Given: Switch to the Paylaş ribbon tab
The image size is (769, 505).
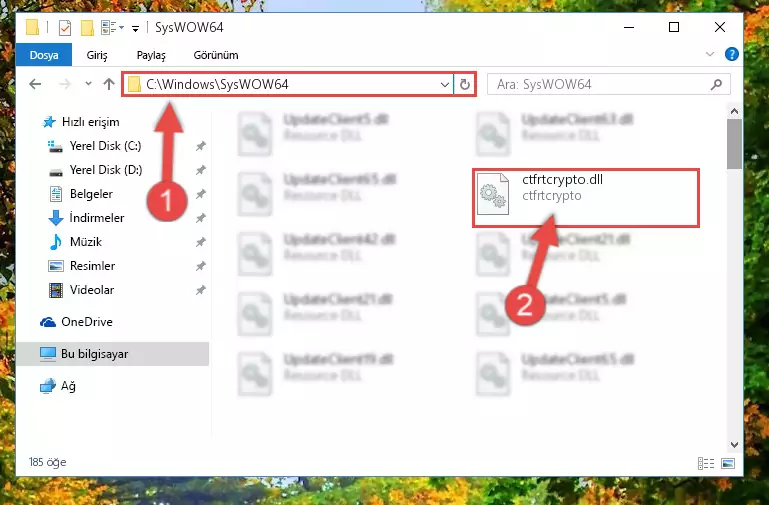Looking at the screenshot, I should 151,55.
